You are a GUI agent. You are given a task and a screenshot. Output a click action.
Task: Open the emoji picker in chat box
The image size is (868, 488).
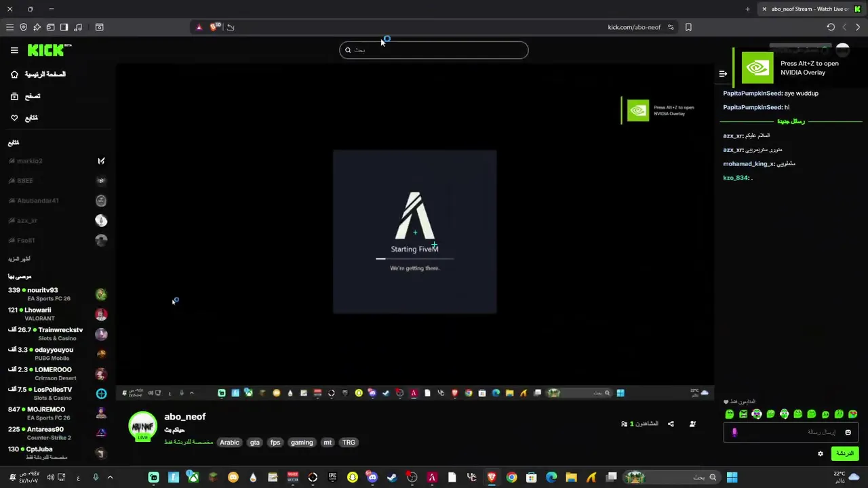(848, 432)
